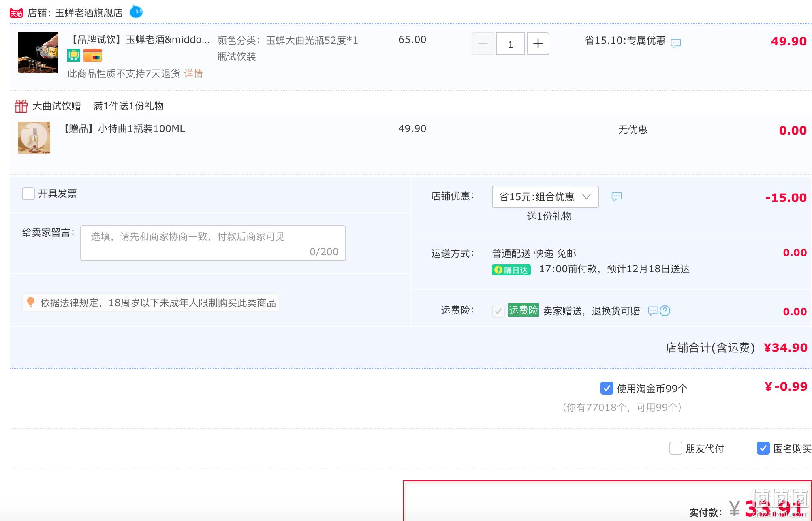
Task: Open 详情 link about 7-day return policy
Action: (x=193, y=74)
